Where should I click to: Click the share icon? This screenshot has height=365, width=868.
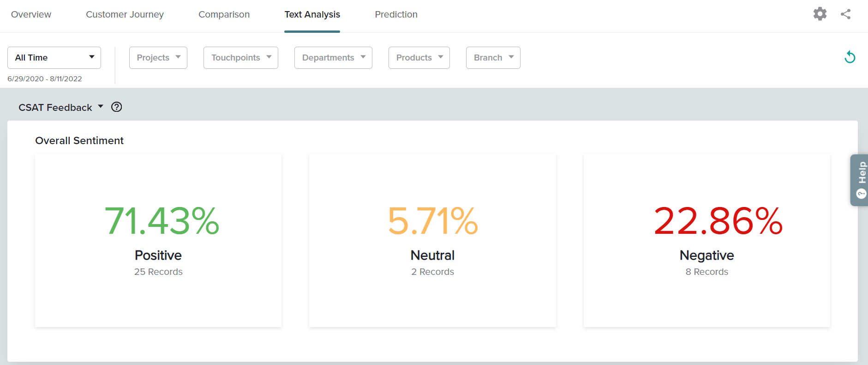click(845, 14)
